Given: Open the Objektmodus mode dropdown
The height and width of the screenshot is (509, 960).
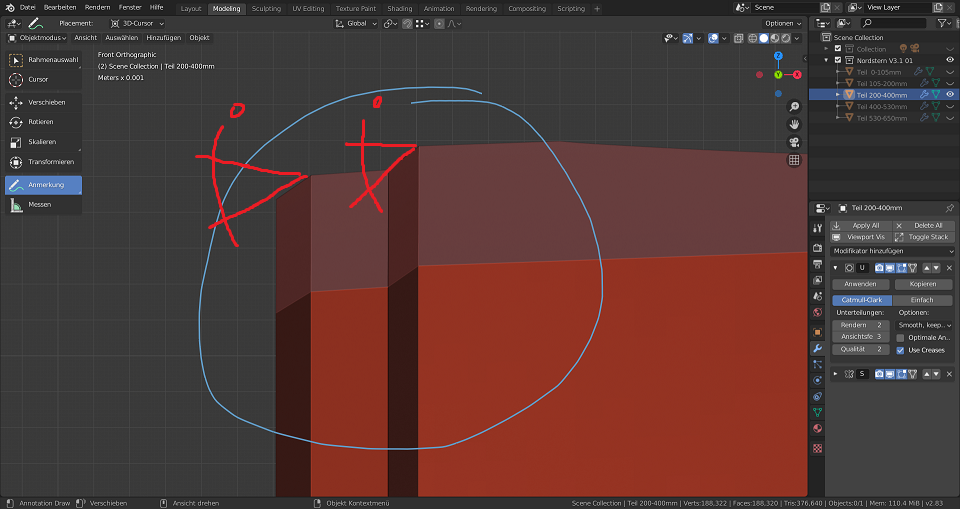Looking at the screenshot, I should tap(37, 38).
